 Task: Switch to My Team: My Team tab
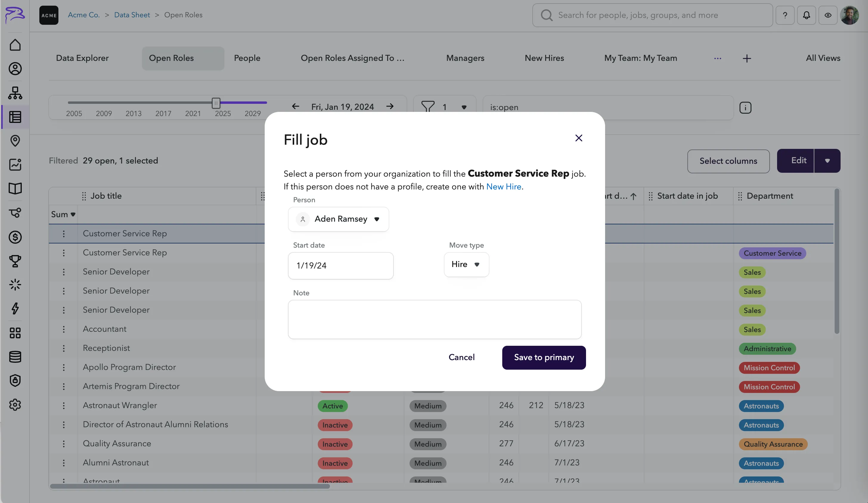tap(640, 58)
